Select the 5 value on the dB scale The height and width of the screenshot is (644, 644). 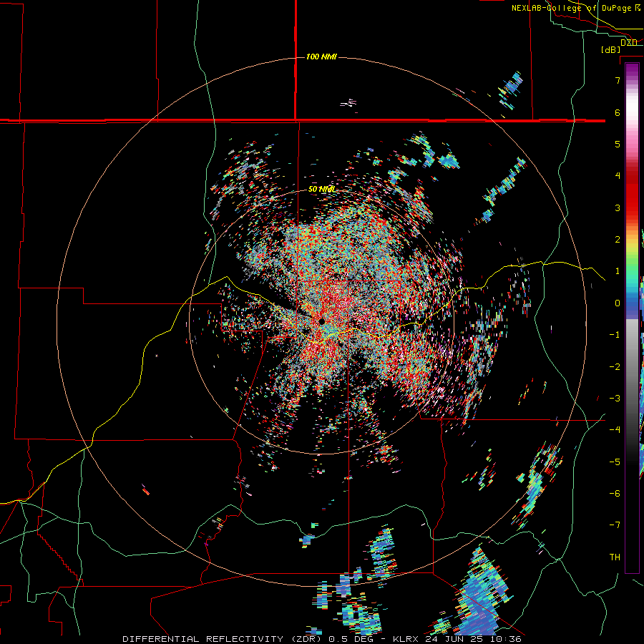click(618, 144)
